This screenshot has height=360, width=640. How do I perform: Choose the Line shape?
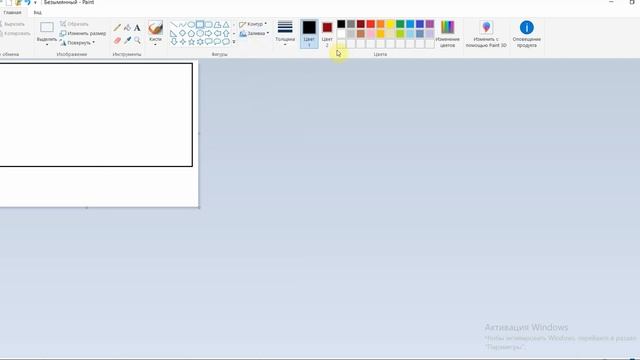(174, 24)
